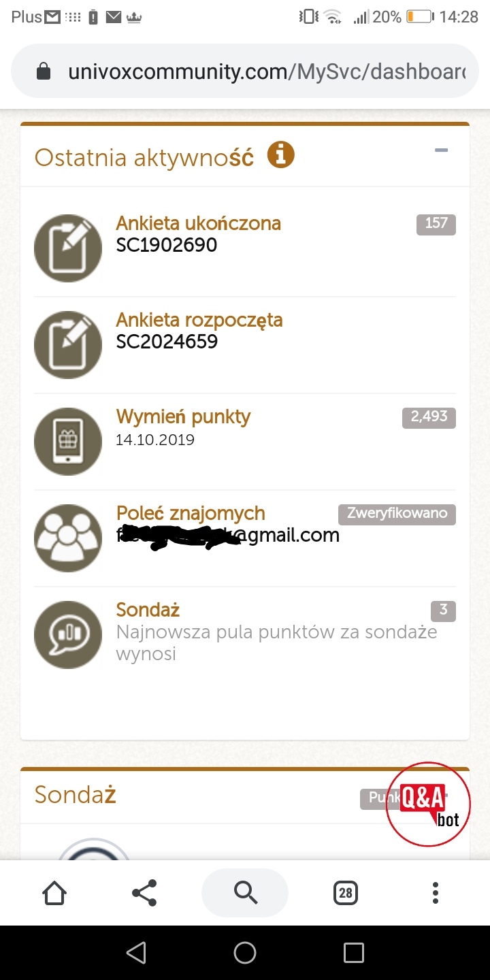Tap the univoxcommunity.com address bar
This screenshot has height=980, width=490.
pyautogui.click(x=245, y=71)
